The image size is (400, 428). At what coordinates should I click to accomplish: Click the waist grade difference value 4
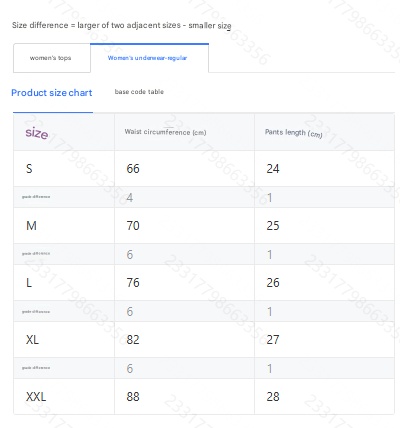tap(130, 198)
